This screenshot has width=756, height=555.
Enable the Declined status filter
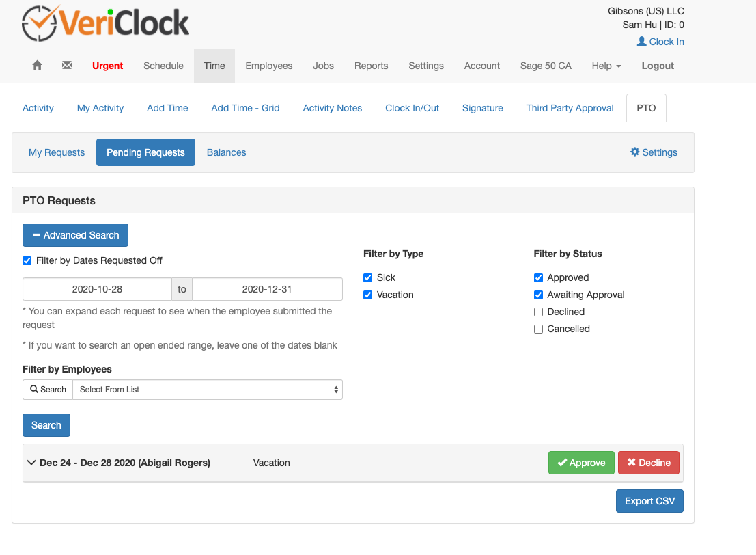(x=538, y=312)
